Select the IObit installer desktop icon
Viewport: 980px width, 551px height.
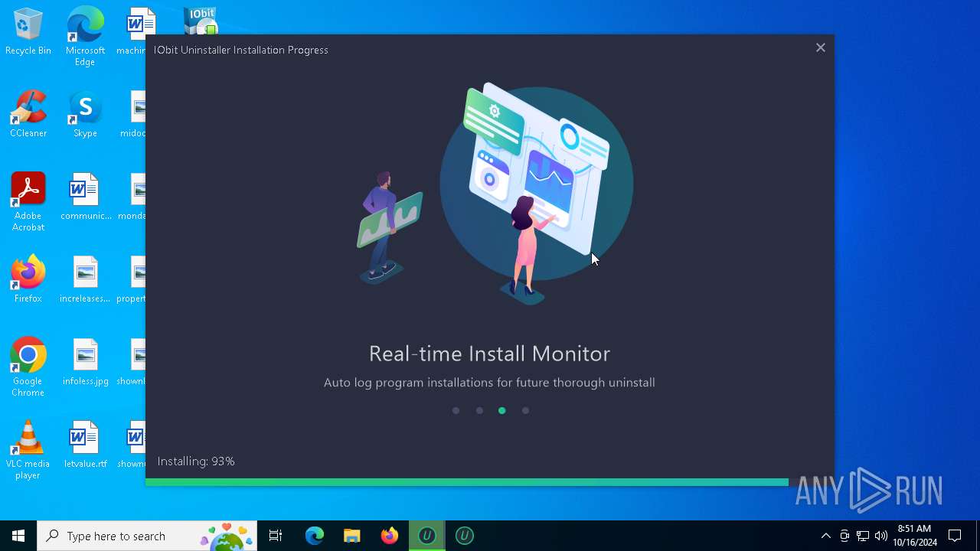pyautogui.click(x=201, y=21)
